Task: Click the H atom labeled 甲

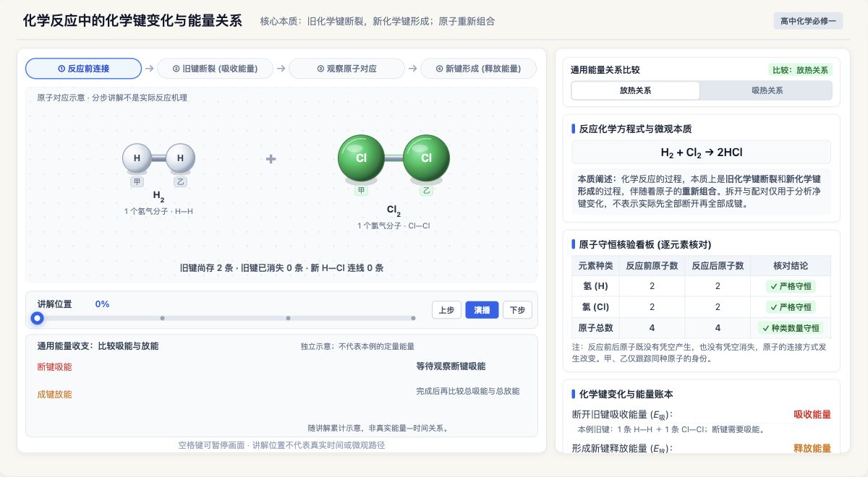Action: coord(137,158)
